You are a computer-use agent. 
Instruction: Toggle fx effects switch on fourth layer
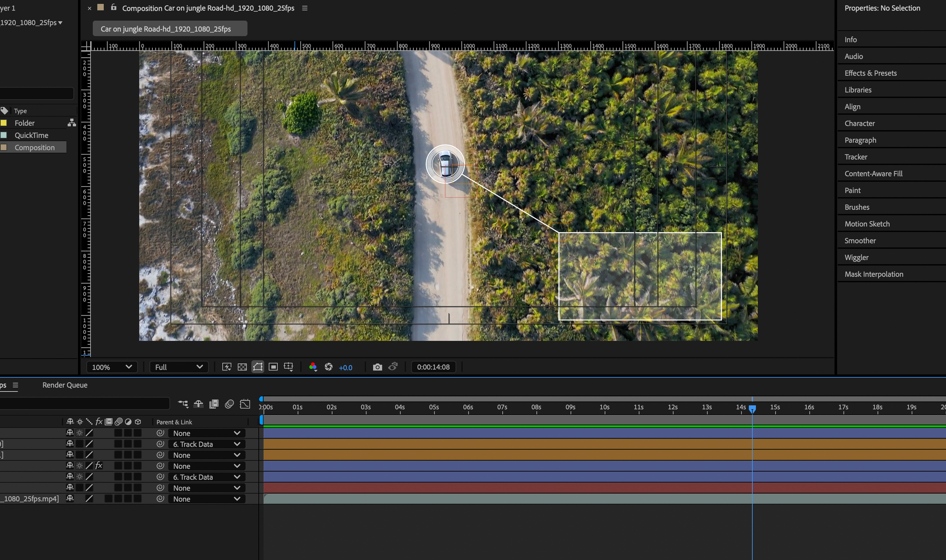[99, 466]
